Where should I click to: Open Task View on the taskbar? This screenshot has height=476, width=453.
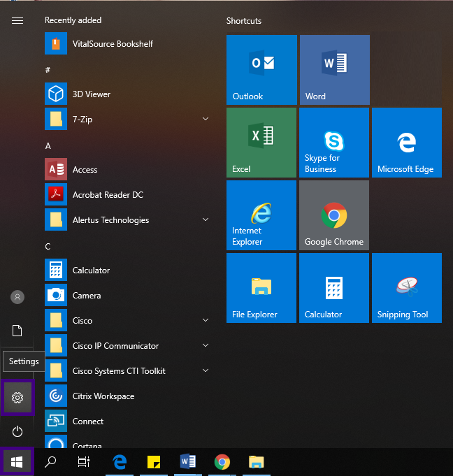click(84, 462)
